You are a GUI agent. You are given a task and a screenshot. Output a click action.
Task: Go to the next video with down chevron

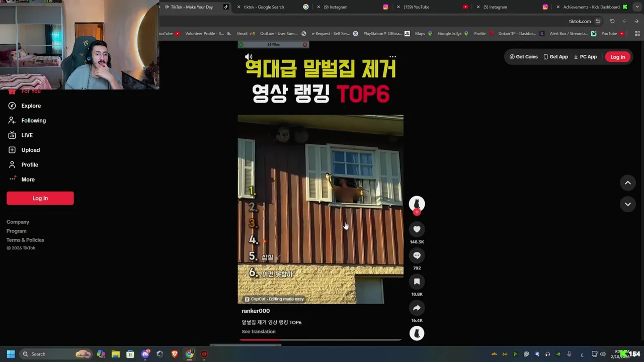pyautogui.click(x=628, y=204)
